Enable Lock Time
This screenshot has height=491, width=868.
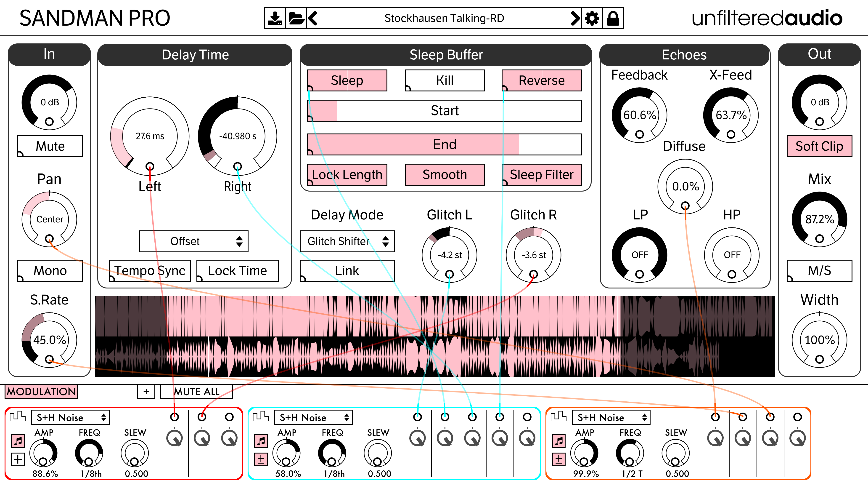238,270
